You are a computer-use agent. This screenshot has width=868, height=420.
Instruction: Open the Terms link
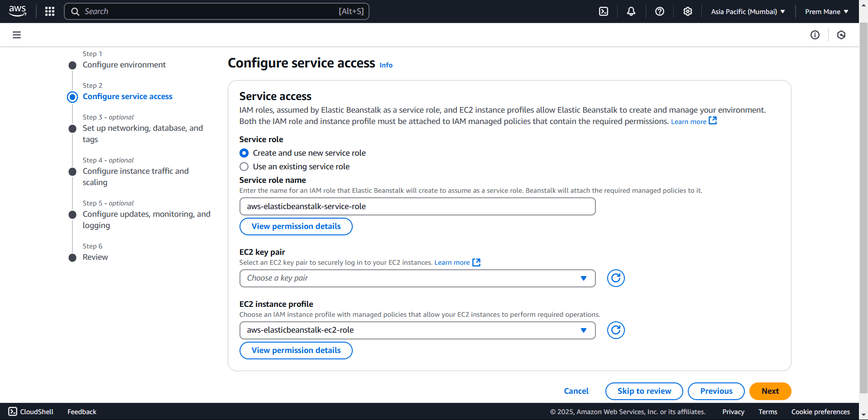pos(767,411)
